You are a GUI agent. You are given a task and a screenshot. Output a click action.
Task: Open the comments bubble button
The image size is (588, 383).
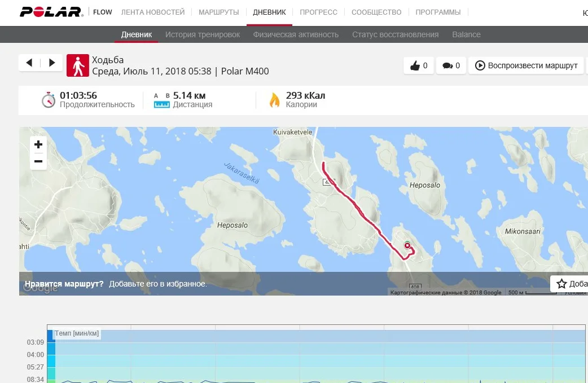click(x=451, y=65)
